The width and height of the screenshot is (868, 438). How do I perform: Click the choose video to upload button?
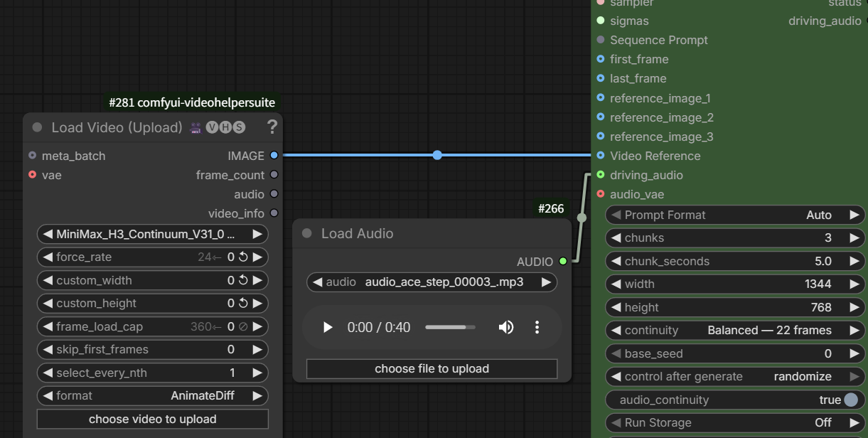[152, 419]
